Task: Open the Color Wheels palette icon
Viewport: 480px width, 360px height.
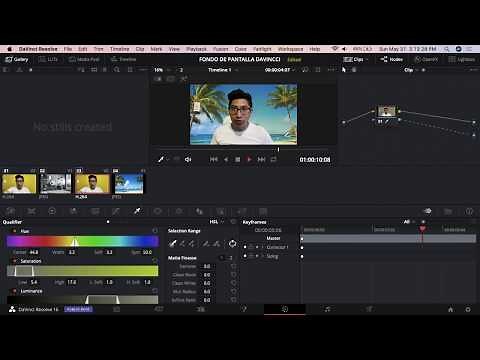Action: tap(52, 211)
